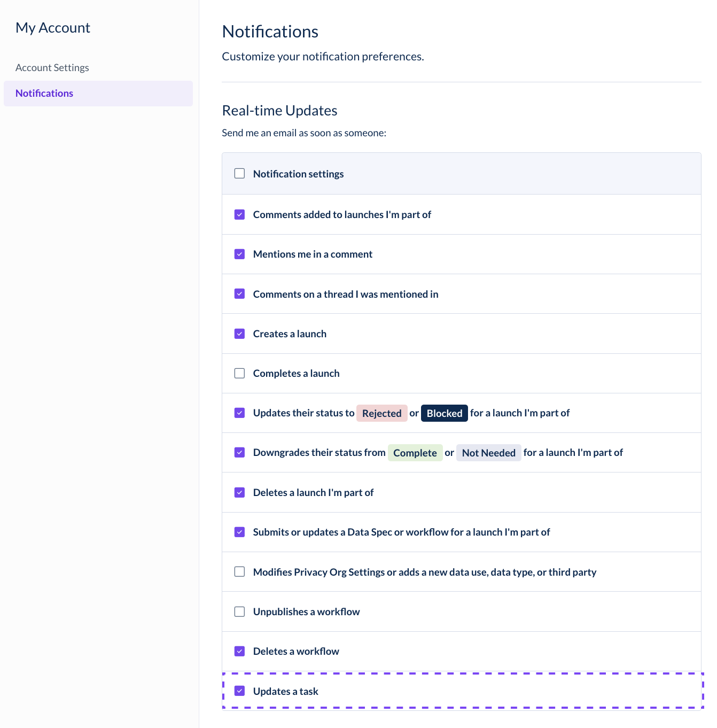Uncheck Deletes a workflow checkbox

click(x=239, y=651)
